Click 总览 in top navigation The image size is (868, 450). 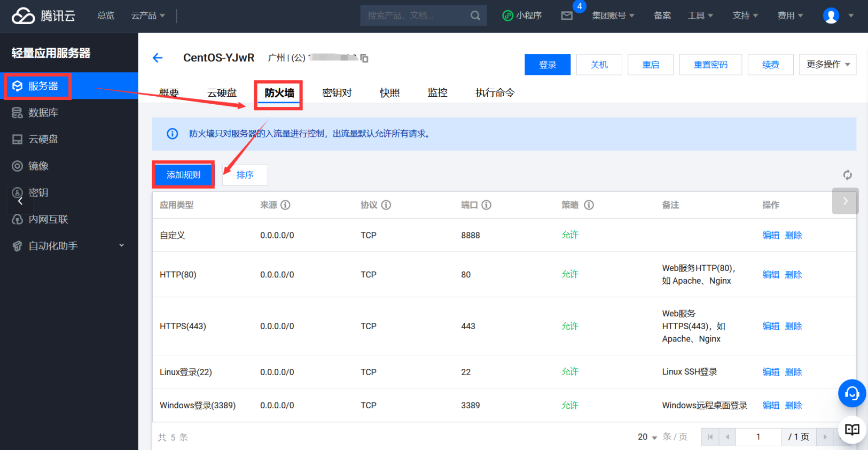[x=106, y=15]
